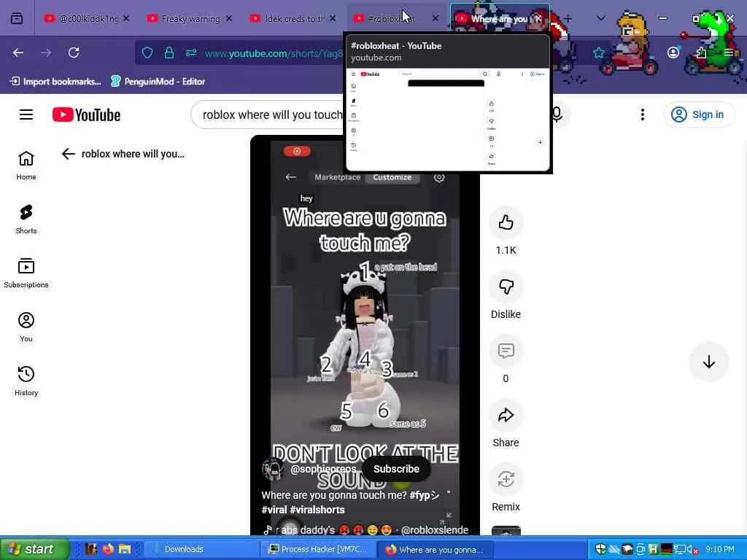Click the Firefox back arrow

(18, 52)
